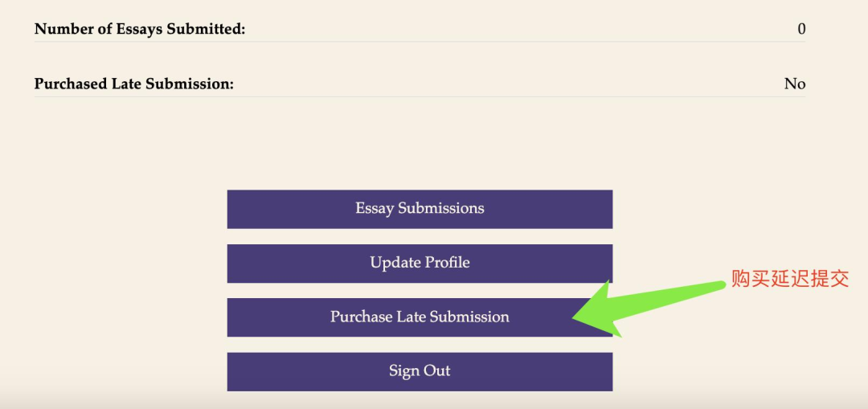Select Purchase Late Submission button
Image resolution: width=868 pixels, height=409 pixels.
click(x=420, y=317)
